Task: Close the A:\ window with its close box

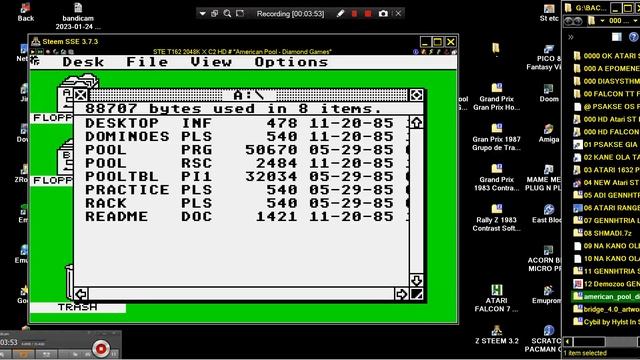Action: (81, 96)
